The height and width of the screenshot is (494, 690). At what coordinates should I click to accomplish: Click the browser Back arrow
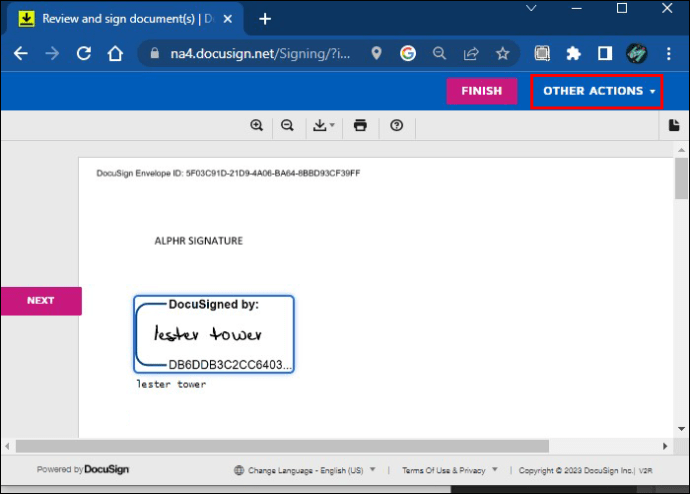click(21, 54)
